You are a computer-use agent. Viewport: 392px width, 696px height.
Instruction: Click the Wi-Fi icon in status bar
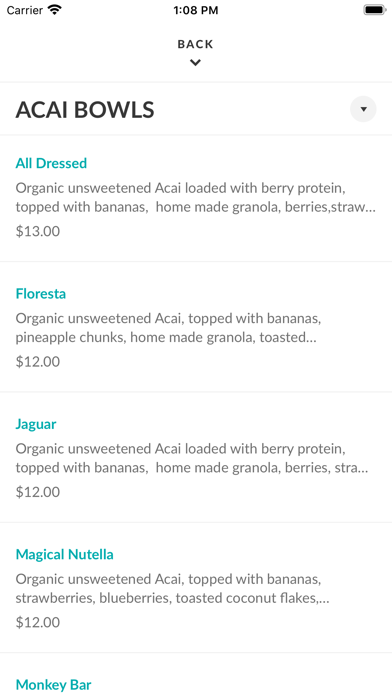point(55,10)
